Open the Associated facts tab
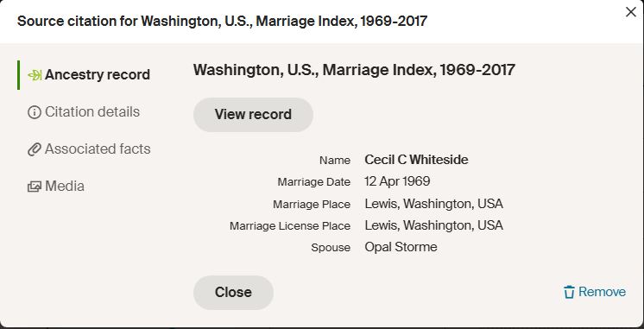The image size is (644, 329). click(98, 149)
